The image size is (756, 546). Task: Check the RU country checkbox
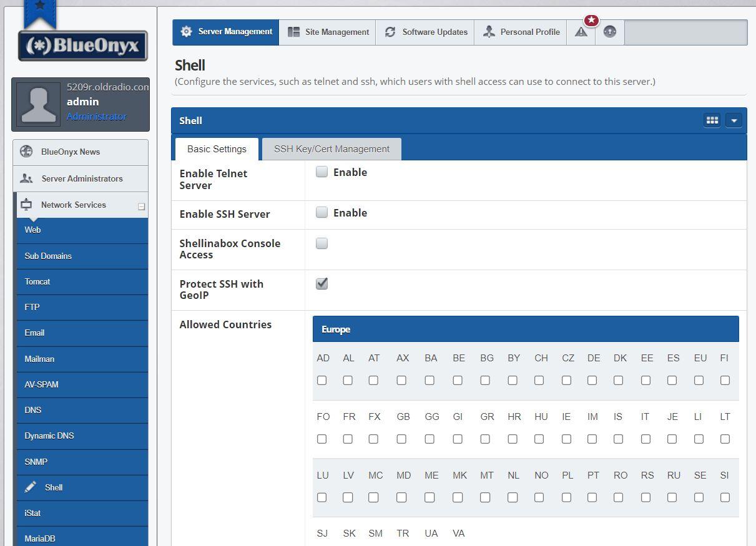[x=672, y=497]
